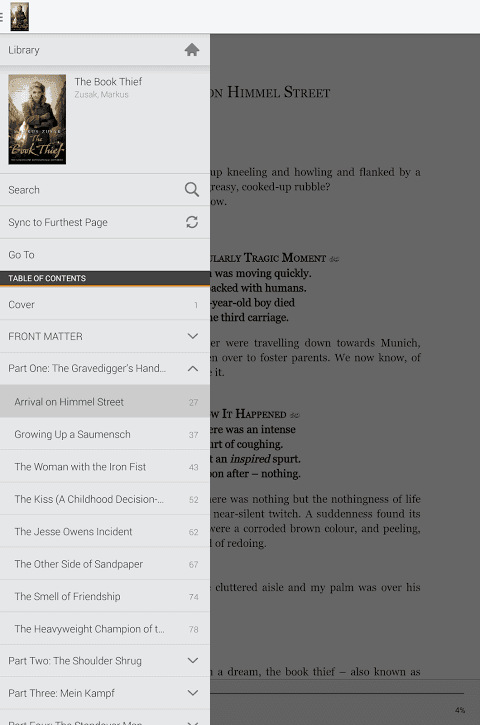Image resolution: width=480 pixels, height=725 pixels.
Task: Go to Growing Up a Saumensch
Action: point(105,434)
